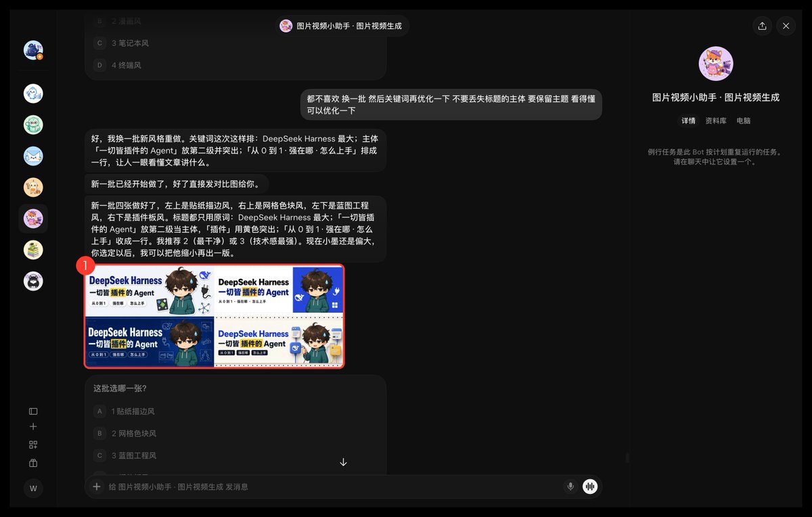Open the black cat avatar bot
Viewport: 812px width, 517px height.
33,281
